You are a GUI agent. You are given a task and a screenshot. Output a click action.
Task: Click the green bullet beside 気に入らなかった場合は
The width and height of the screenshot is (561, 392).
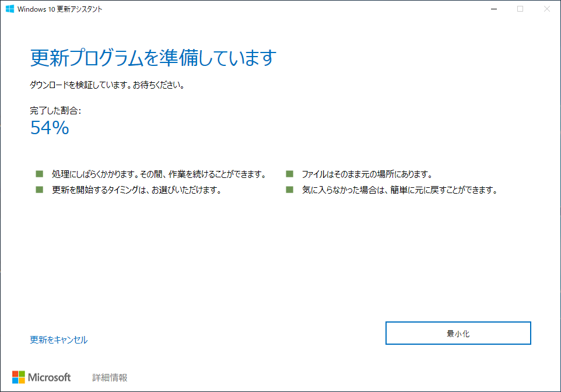click(289, 190)
